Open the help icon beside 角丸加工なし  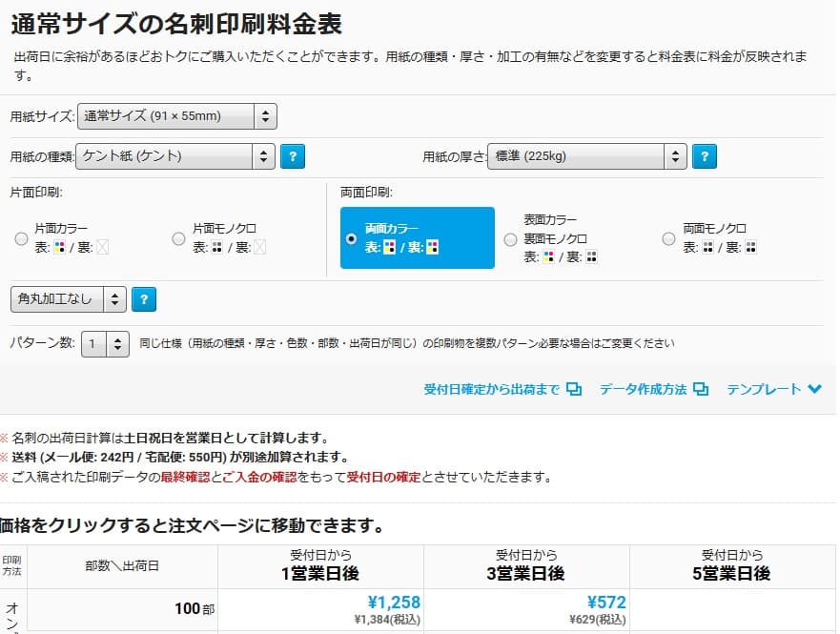click(x=144, y=299)
